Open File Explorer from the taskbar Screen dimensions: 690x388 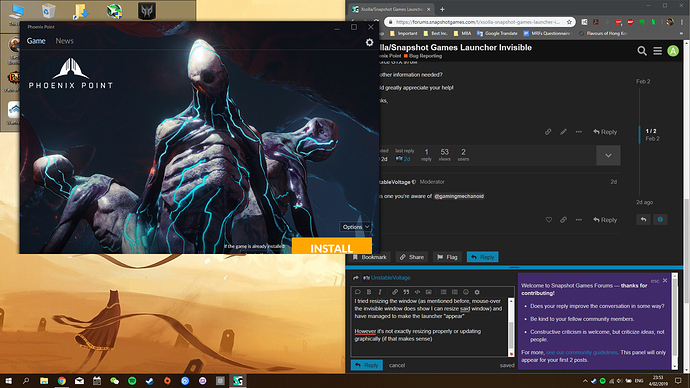point(44,381)
